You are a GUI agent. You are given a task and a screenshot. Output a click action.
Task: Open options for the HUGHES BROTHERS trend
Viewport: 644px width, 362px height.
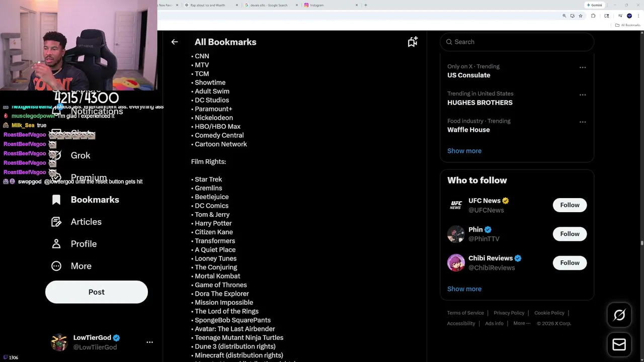(583, 95)
